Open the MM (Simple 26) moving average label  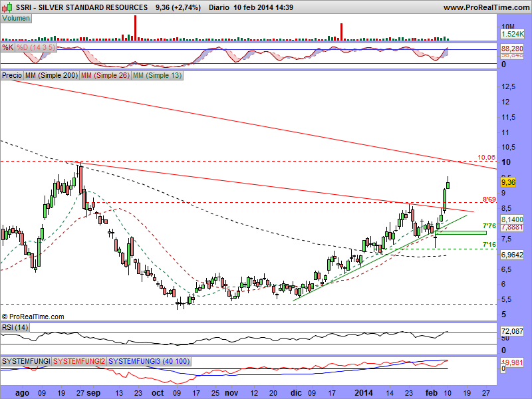click(x=105, y=75)
